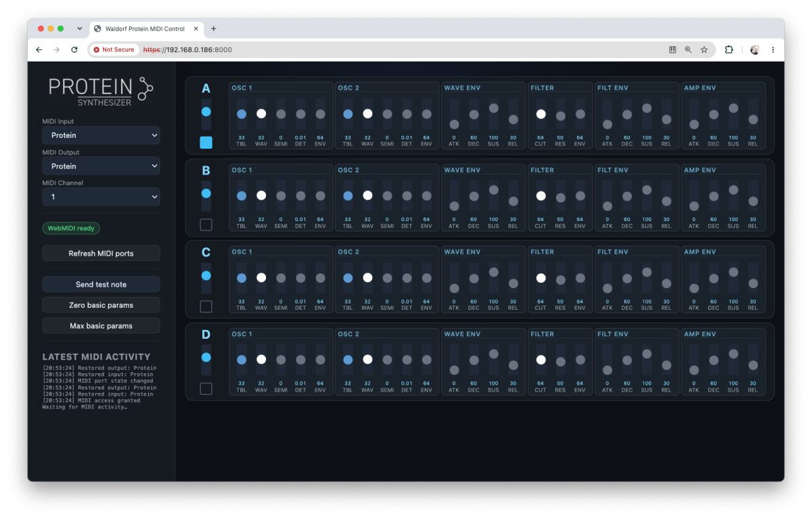Adjust layer A OSC 1 TBL slider

click(242, 114)
